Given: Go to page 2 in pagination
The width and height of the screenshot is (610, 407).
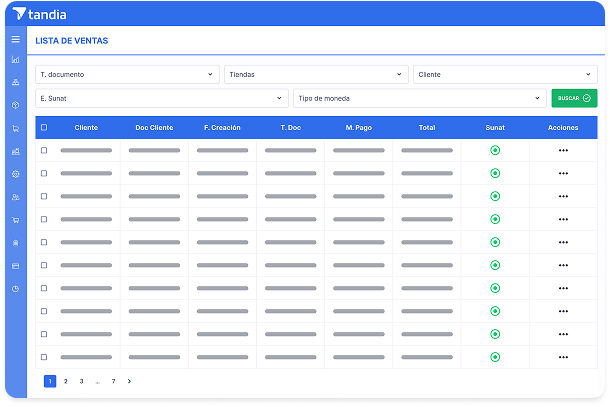Looking at the screenshot, I should (66, 381).
